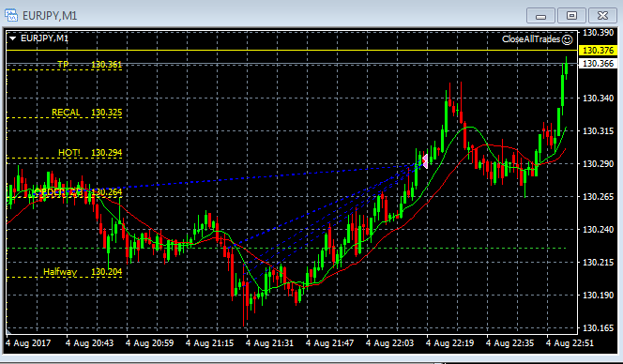Maximize the EURJPY,M1 chart window
The width and height of the screenshot is (623, 364).
click(571, 16)
